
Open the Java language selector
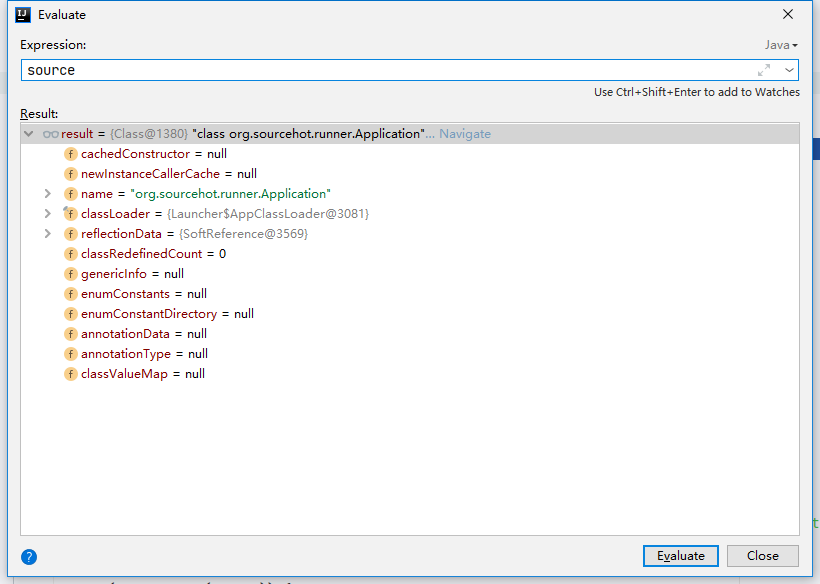point(781,45)
